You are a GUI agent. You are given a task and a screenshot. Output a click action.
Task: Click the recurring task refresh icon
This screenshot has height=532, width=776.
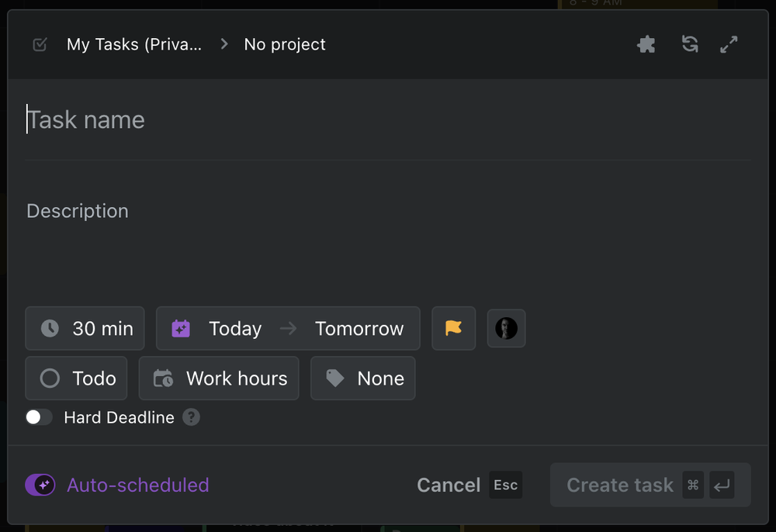point(690,44)
